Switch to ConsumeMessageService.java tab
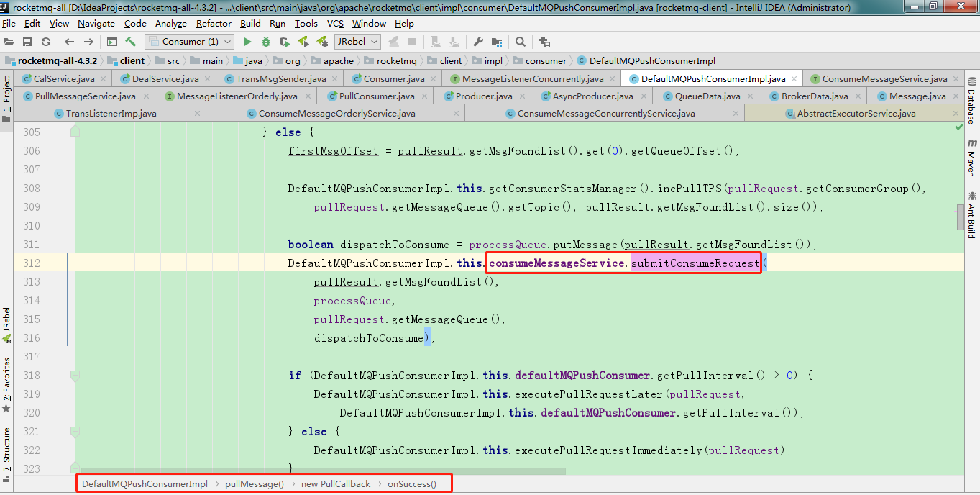 884,78
